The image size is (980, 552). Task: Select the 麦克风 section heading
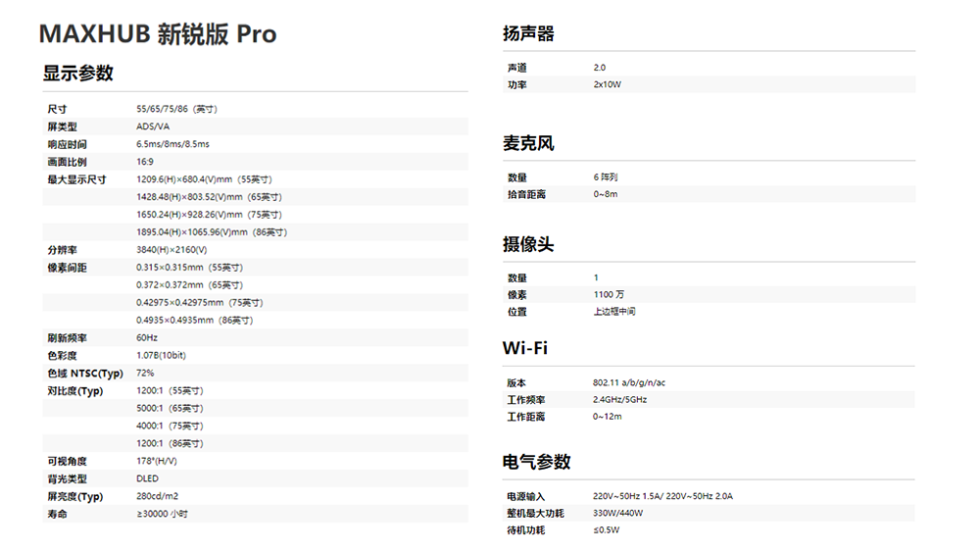pyautogui.click(x=528, y=144)
